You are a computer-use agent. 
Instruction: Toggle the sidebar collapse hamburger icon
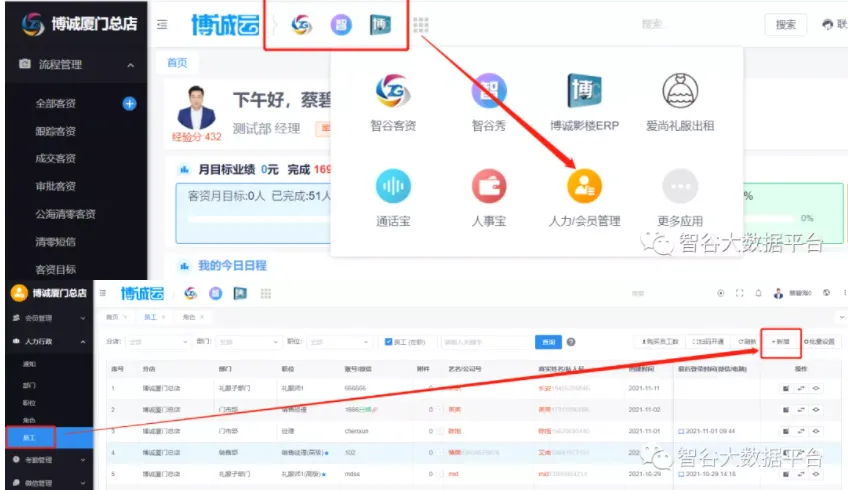pyautogui.click(x=162, y=25)
